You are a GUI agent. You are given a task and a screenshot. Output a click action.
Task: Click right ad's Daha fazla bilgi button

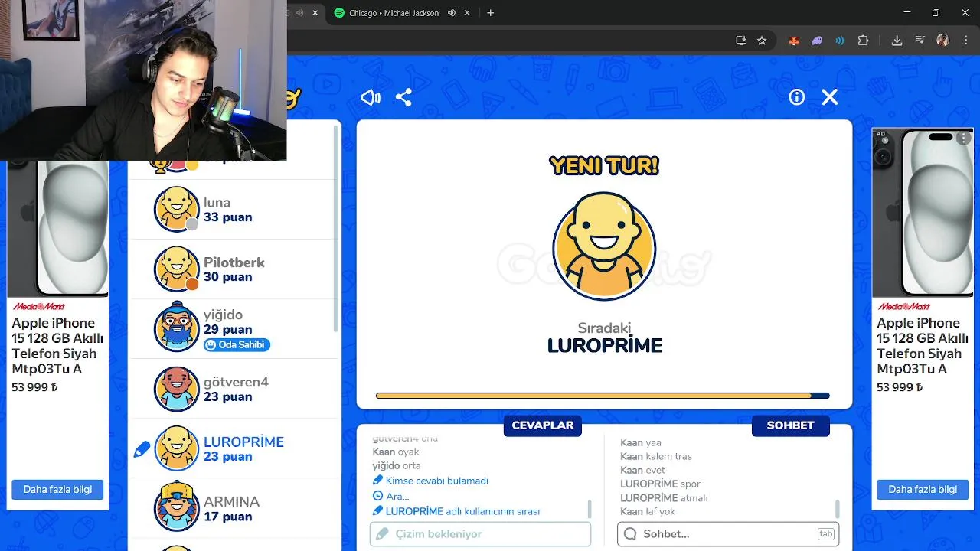(923, 490)
